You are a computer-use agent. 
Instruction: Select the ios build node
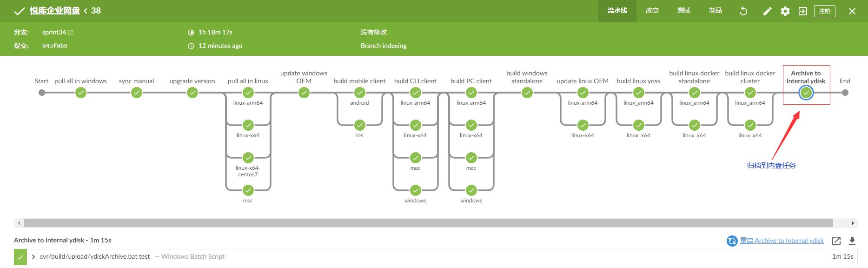coord(360,125)
